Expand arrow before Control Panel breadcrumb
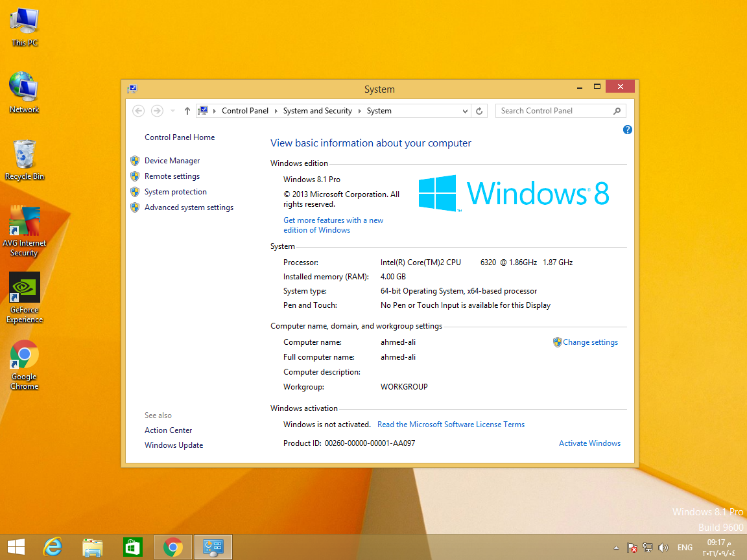The image size is (747, 560). coord(215,111)
